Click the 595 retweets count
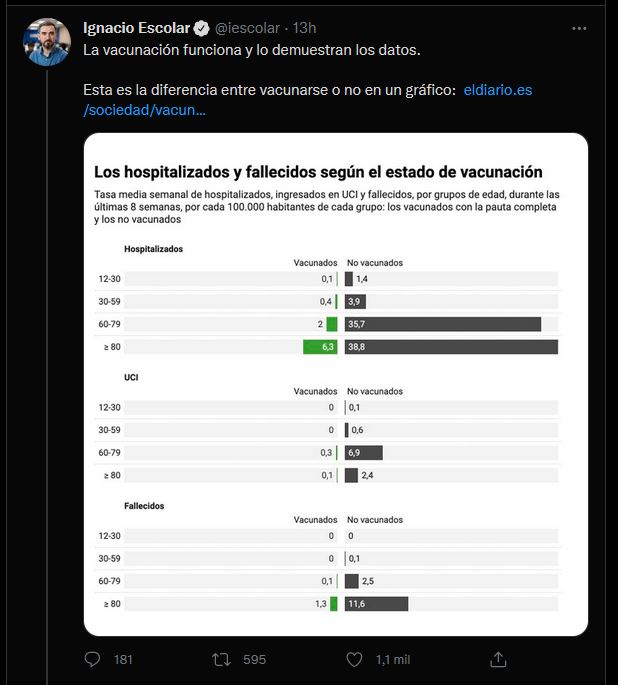The image size is (618, 685). click(254, 660)
